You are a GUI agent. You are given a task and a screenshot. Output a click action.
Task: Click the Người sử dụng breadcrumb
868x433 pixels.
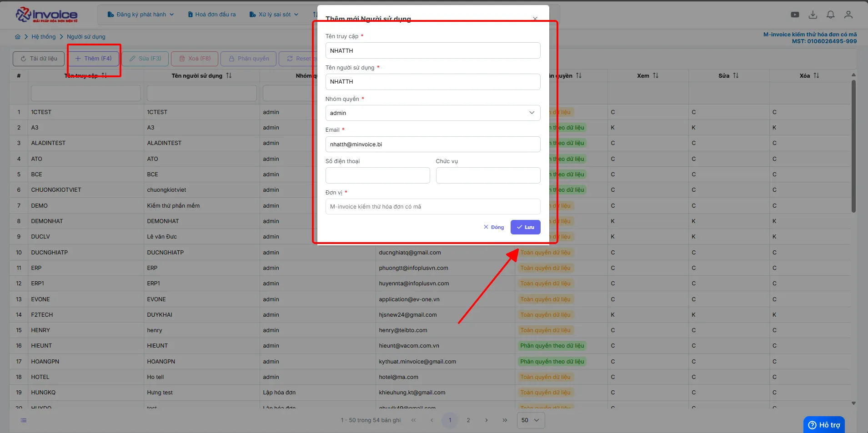pyautogui.click(x=86, y=37)
